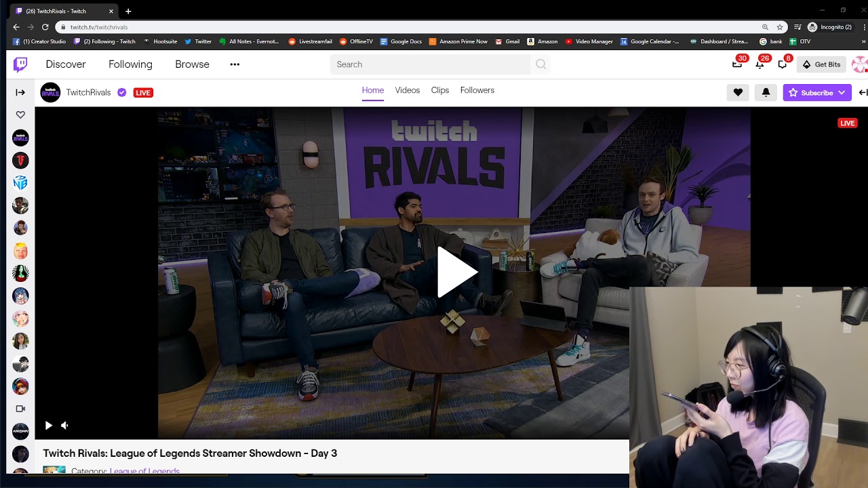868x488 pixels.
Task: Play the stream with the center play button
Action: pyautogui.click(x=456, y=272)
